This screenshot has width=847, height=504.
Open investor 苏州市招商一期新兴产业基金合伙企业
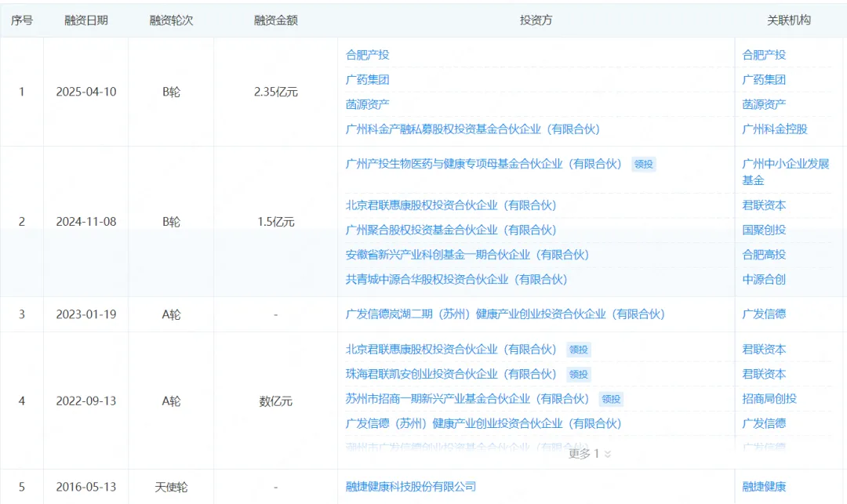pyautogui.click(x=467, y=399)
